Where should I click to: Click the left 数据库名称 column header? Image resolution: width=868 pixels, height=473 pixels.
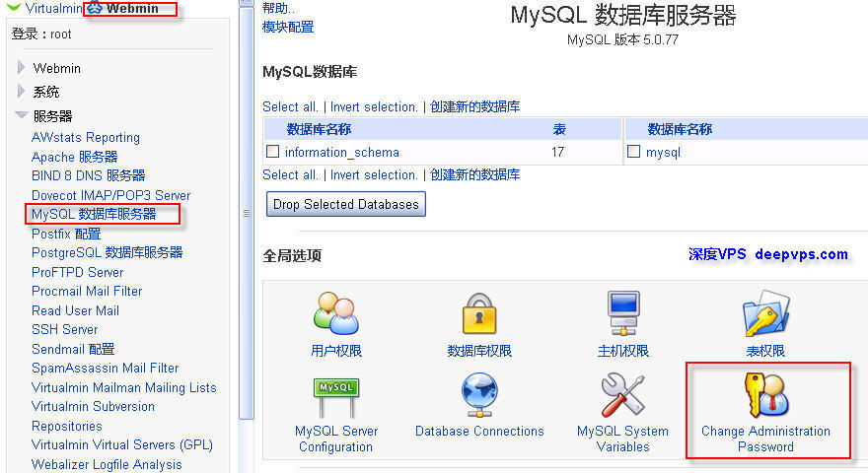319,129
